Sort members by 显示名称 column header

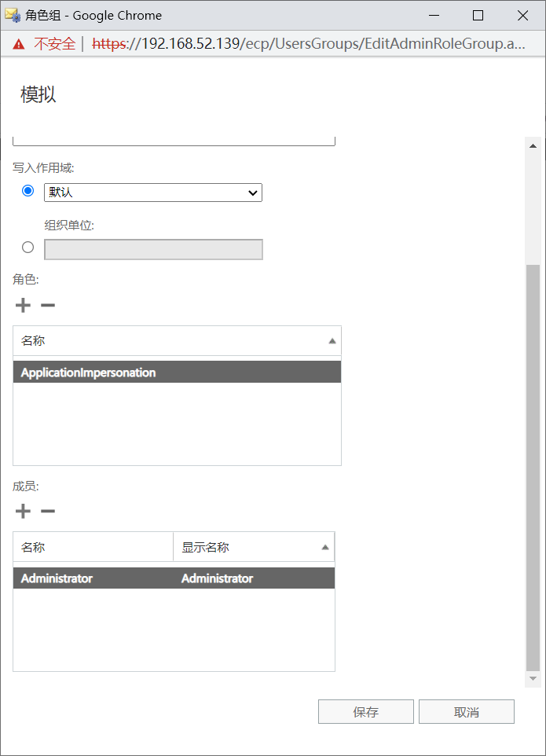253,547
